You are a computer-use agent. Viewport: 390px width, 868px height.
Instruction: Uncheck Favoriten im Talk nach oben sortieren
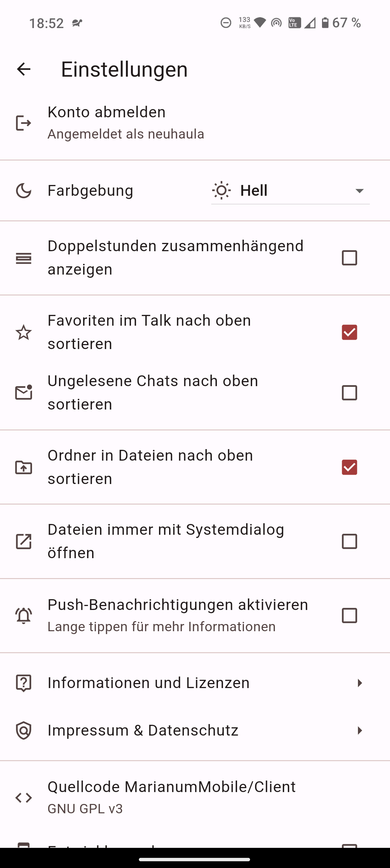point(349,332)
